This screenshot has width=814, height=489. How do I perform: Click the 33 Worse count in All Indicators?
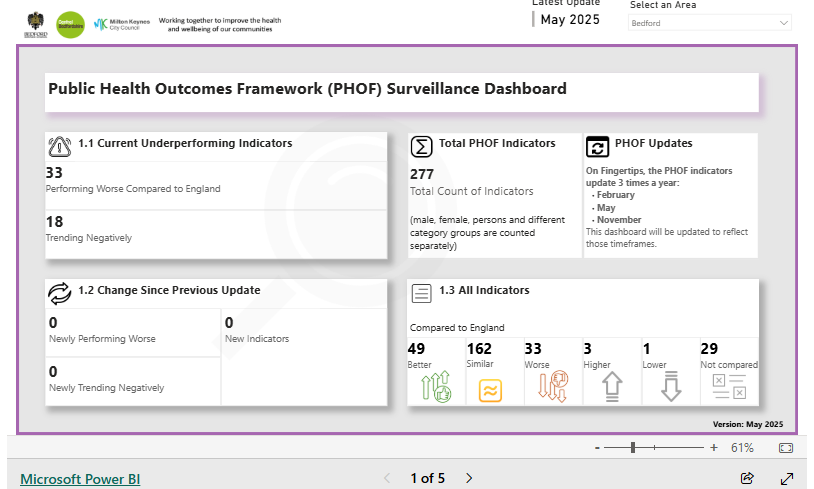[x=533, y=349]
